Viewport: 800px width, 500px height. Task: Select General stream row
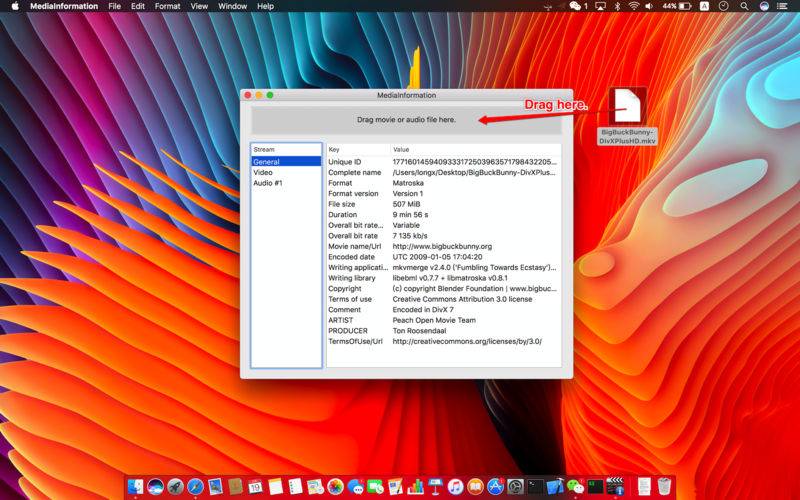[286, 162]
